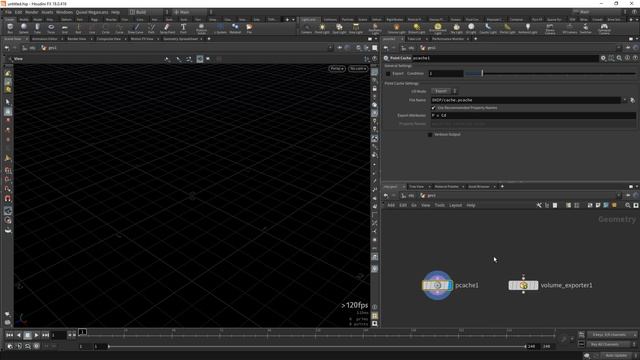Add a Gamepad Camera from the shelf
Image resolution: width=640 pixels, height=360 pixels.
tap(604, 28)
